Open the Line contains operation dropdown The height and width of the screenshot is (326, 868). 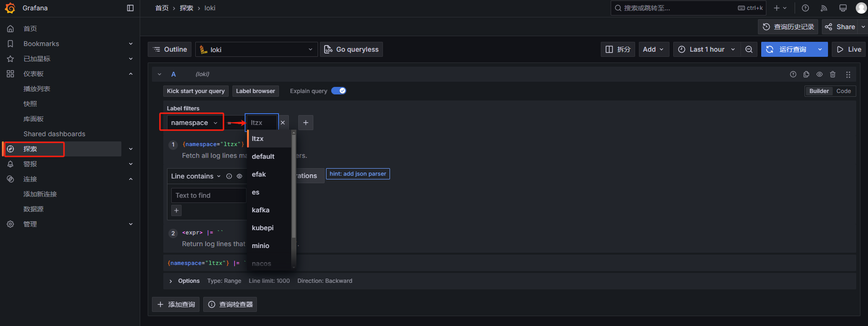pyautogui.click(x=196, y=176)
